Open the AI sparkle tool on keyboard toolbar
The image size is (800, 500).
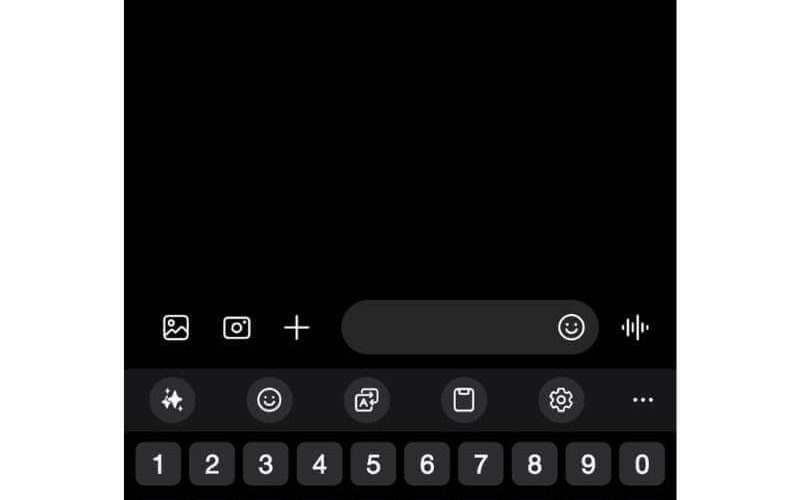172,400
